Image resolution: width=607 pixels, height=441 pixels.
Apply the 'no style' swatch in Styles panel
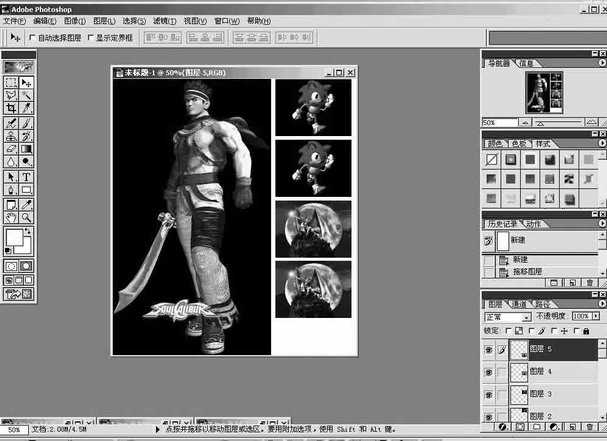pos(492,160)
